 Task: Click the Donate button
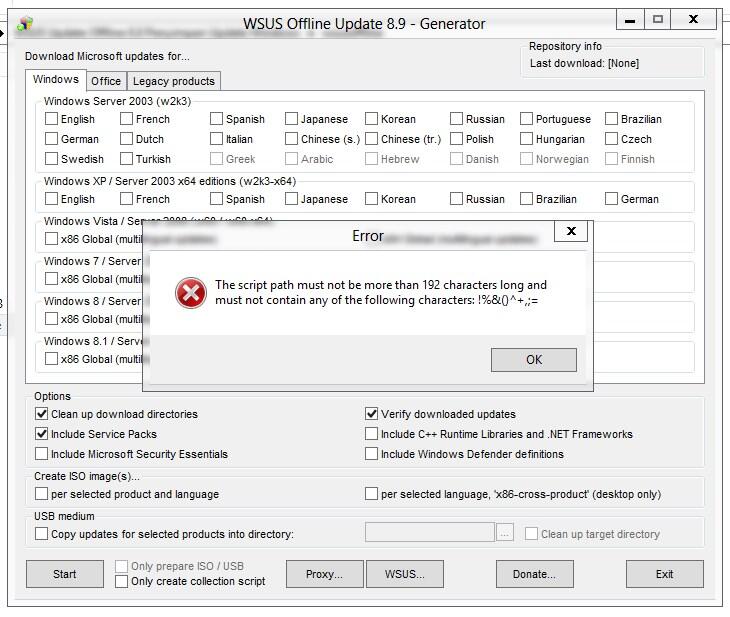click(534, 574)
